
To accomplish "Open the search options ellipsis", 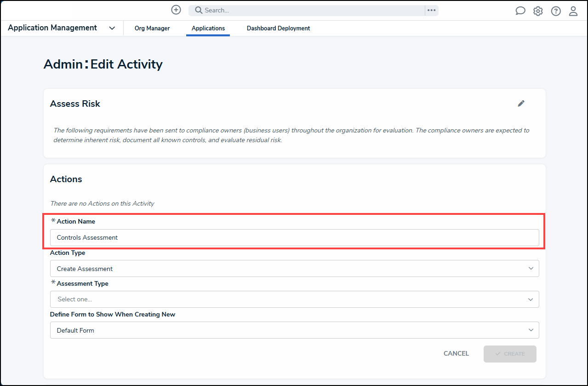I will [x=431, y=10].
